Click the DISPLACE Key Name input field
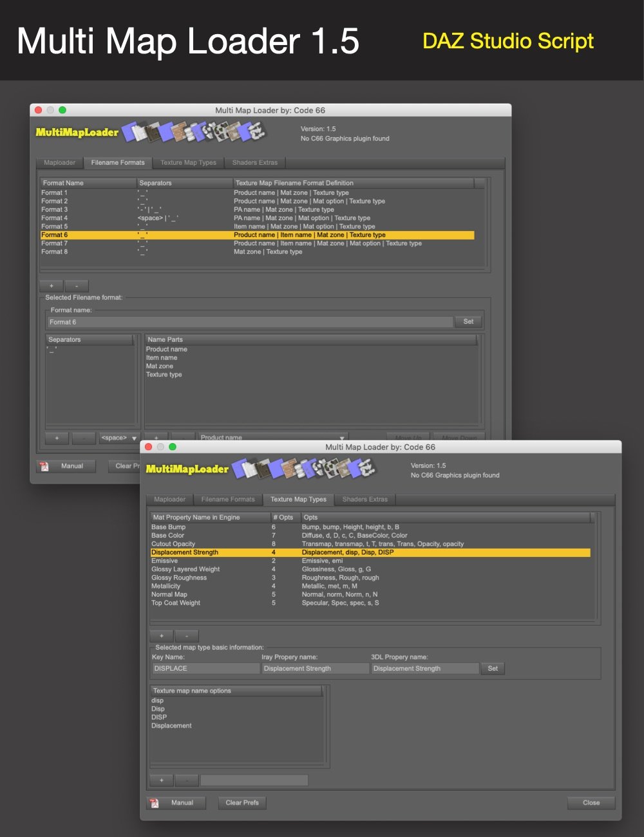Screen dimensions: 644x837 coord(205,668)
